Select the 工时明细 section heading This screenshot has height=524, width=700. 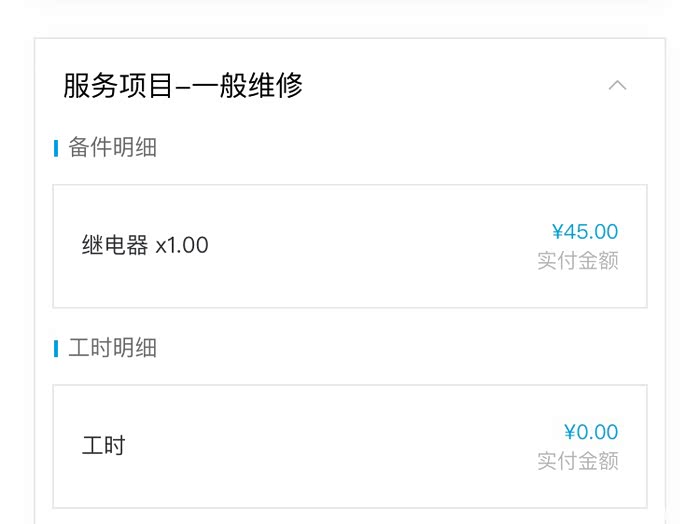(113, 348)
